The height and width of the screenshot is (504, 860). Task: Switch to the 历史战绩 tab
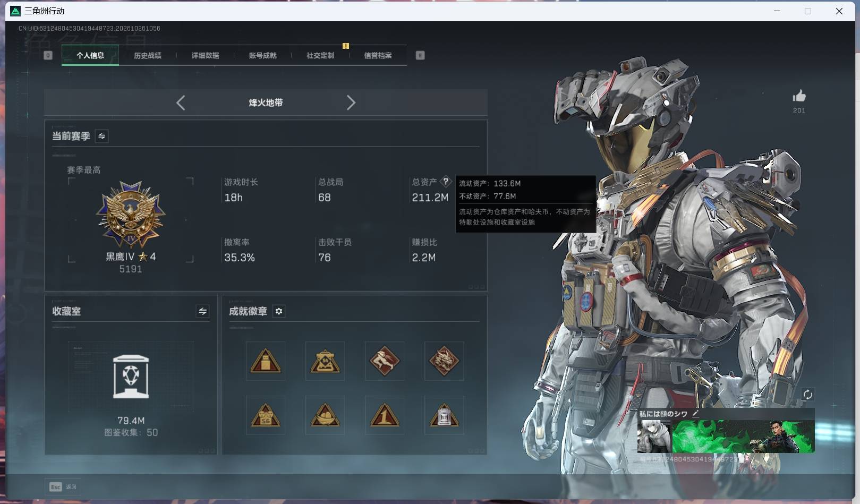point(148,55)
